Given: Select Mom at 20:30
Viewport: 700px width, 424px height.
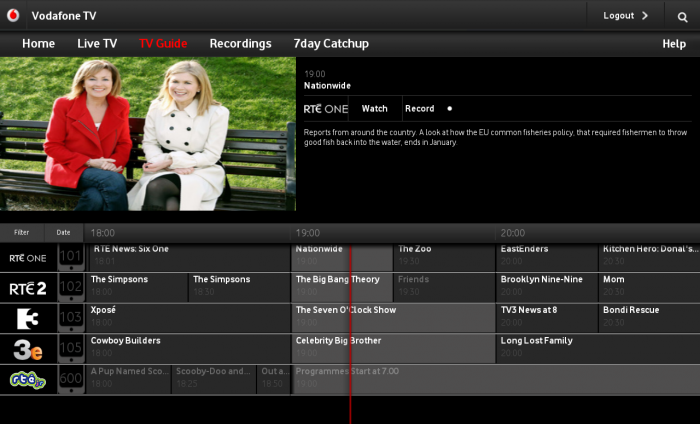Looking at the screenshot, I should pyautogui.click(x=649, y=288).
